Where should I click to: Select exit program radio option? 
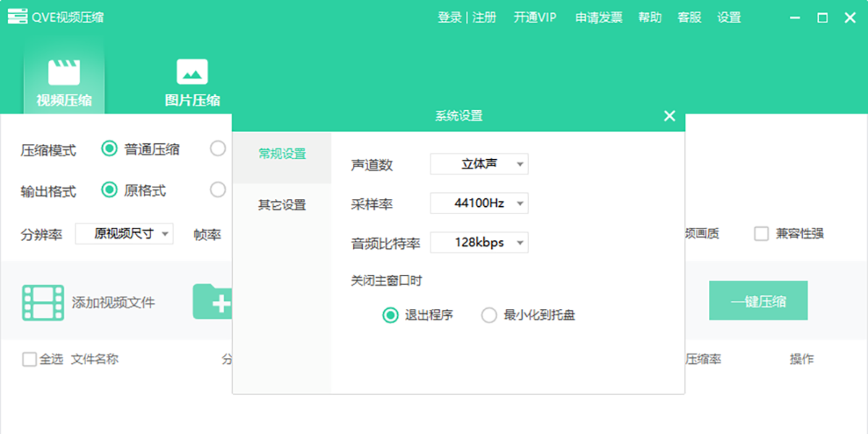(x=391, y=315)
